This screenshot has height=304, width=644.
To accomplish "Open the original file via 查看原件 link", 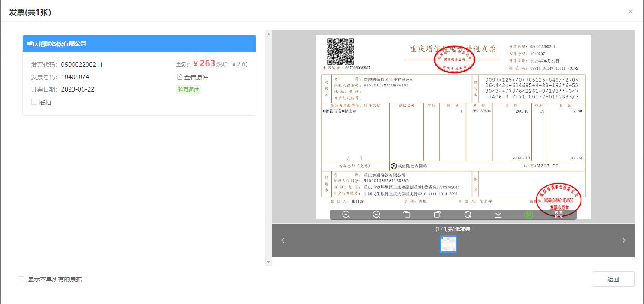I will [x=196, y=77].
